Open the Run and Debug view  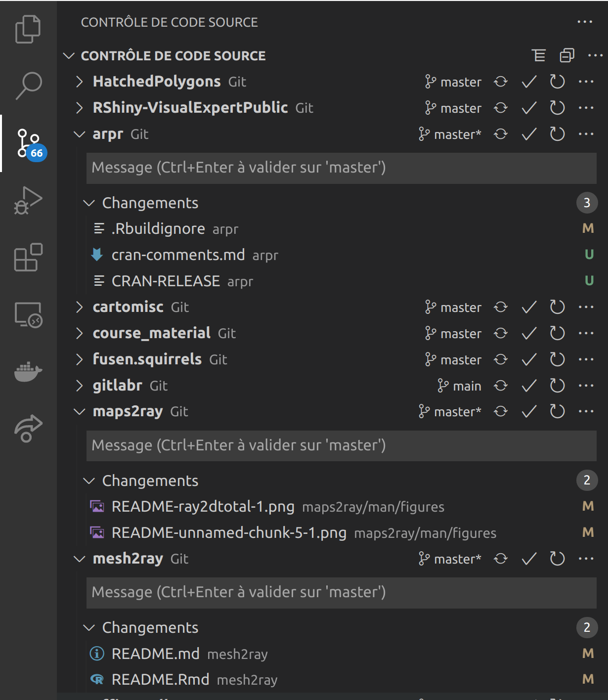coord(28,200)
